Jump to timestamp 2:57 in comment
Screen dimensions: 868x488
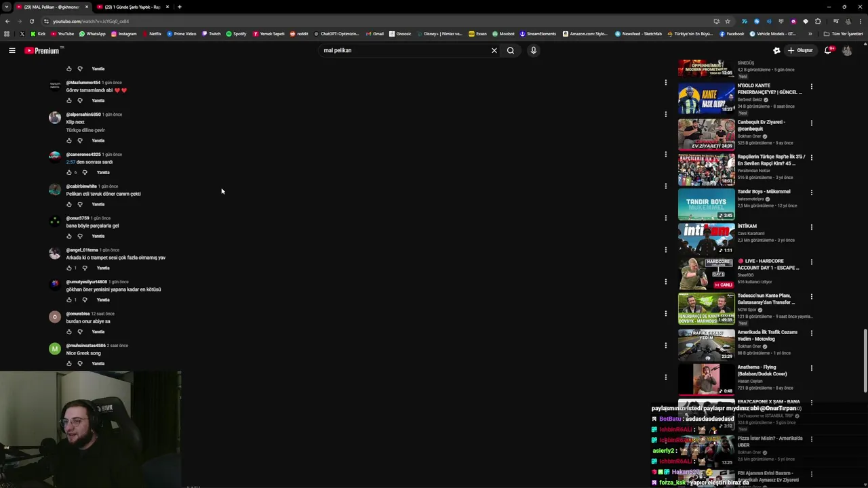(x=71, y=162)
